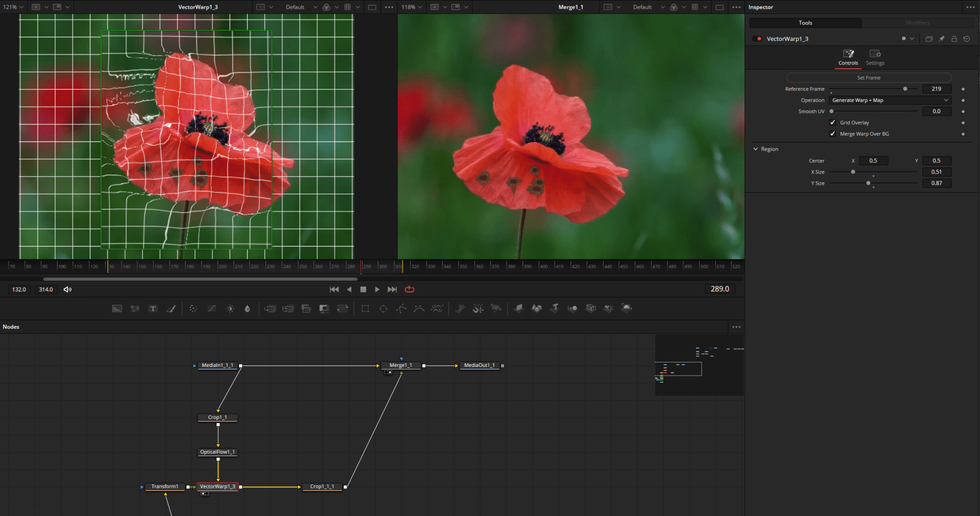Add an Ellipse mask node
980x516 pixels.
click(x=384, y=308)
